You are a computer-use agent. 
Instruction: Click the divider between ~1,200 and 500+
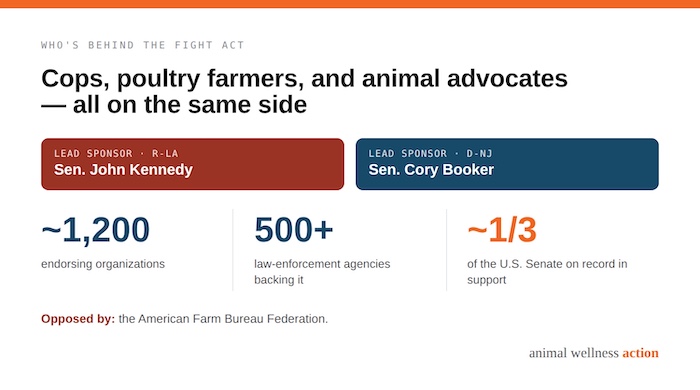233,250
